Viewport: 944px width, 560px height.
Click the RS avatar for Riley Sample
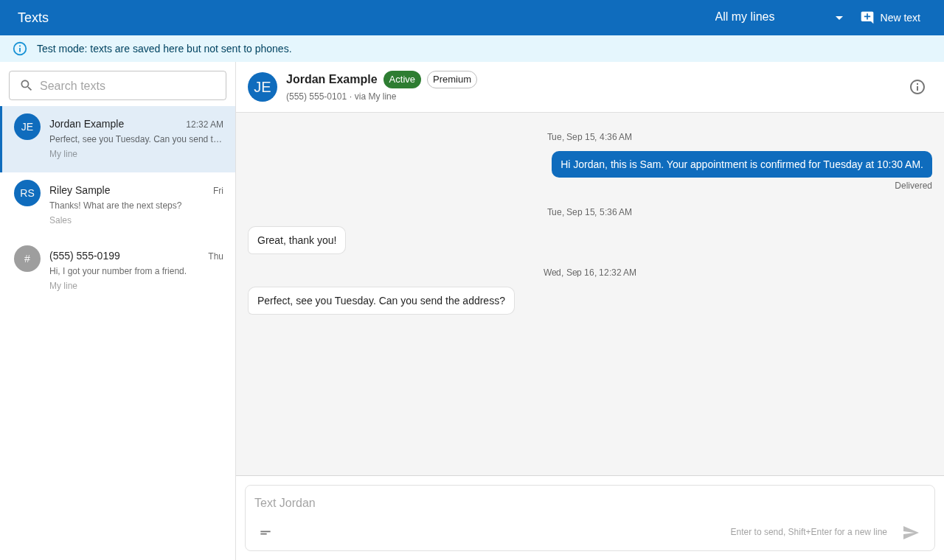coord(27,193)
